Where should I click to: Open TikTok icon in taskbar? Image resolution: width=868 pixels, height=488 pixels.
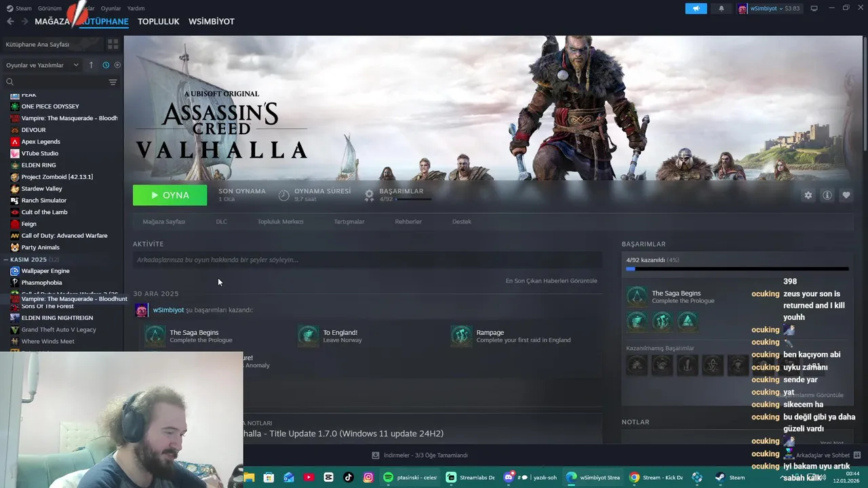click(x=349, y=477)
